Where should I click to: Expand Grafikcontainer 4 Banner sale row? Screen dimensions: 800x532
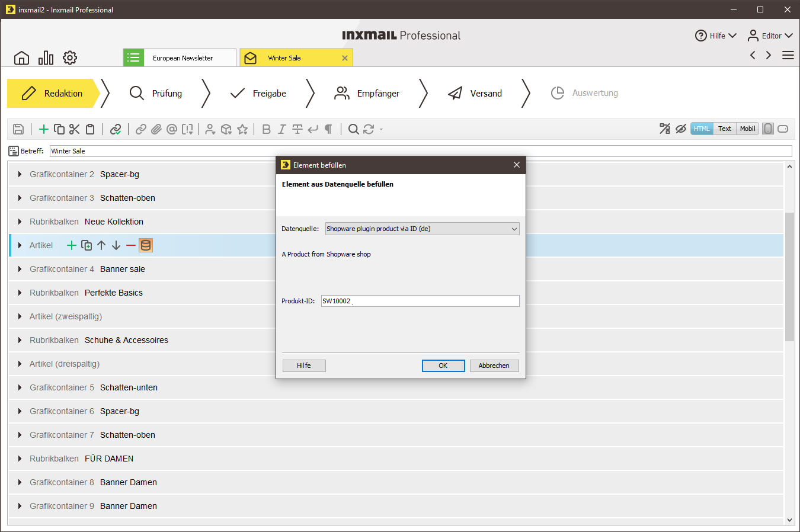pyautogui.click(x=20, y=269)
